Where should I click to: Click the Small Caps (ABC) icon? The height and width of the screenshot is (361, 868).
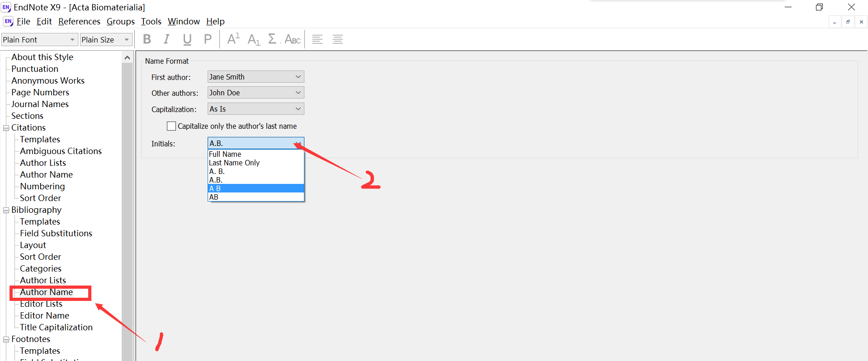click(293, 39)
